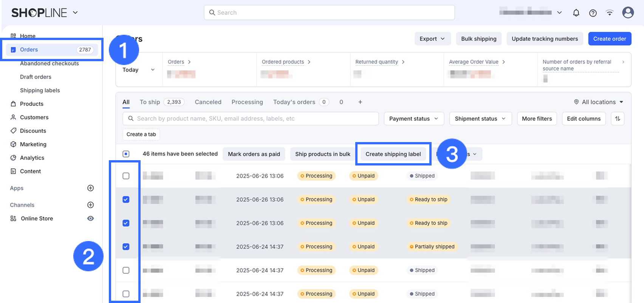The height and width of the screenshot is (303, 644).
Task: Check the first order row checkbox
Action: click(x=126, y=176)
